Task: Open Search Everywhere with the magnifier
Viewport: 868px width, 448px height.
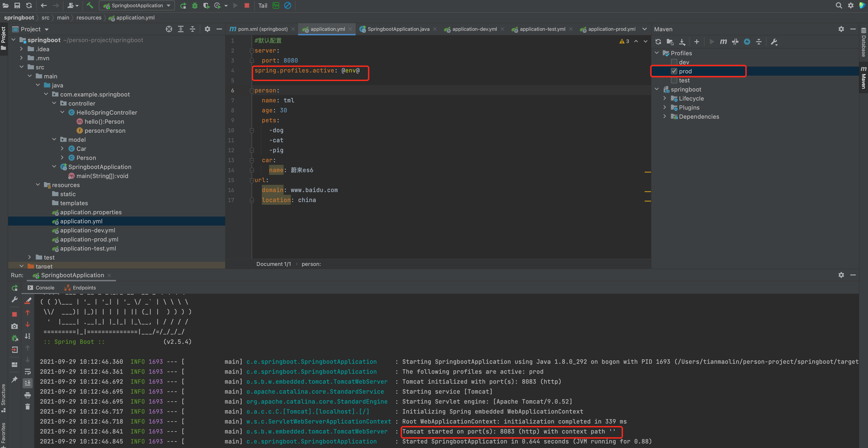Action: coord(839,5)
